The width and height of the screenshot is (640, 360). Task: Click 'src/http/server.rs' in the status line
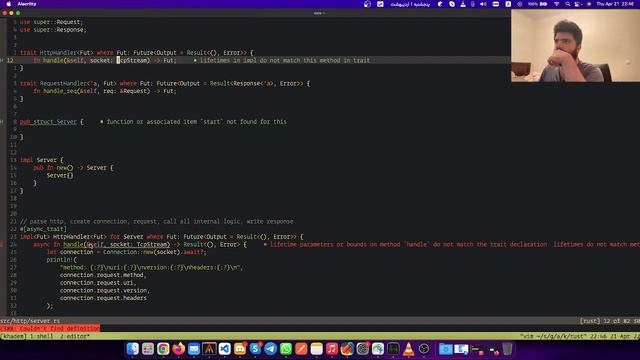(x=30, y=321)
